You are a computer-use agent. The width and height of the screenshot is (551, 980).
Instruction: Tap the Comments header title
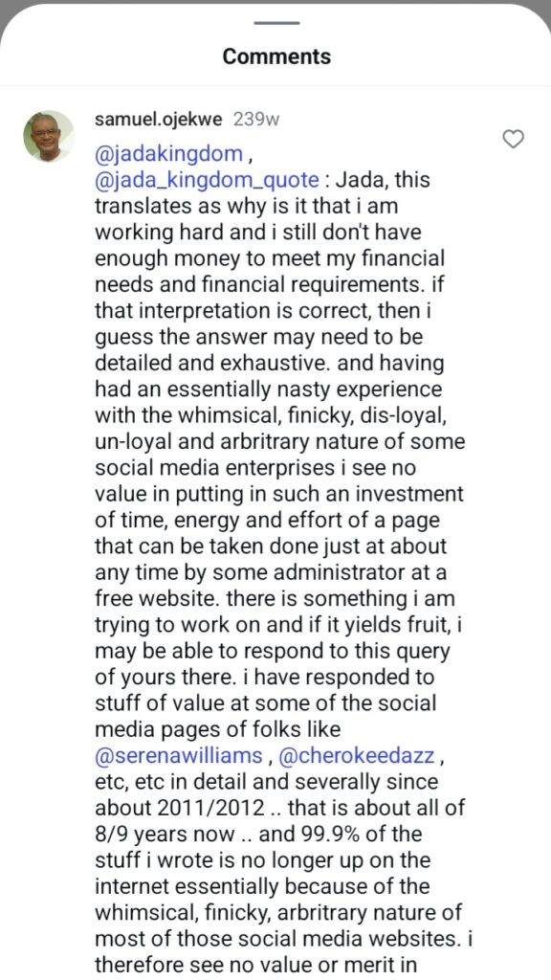[276, 56]
